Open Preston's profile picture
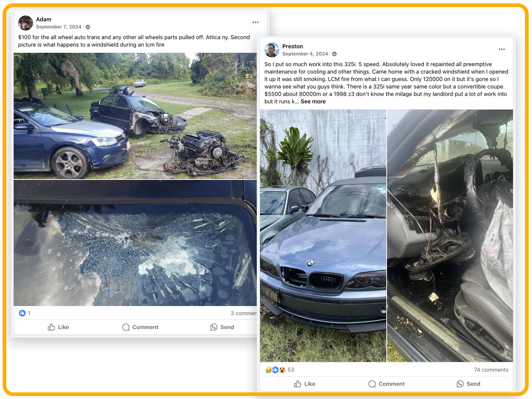This screenshot has height=399, width=532. click(272, 50)
